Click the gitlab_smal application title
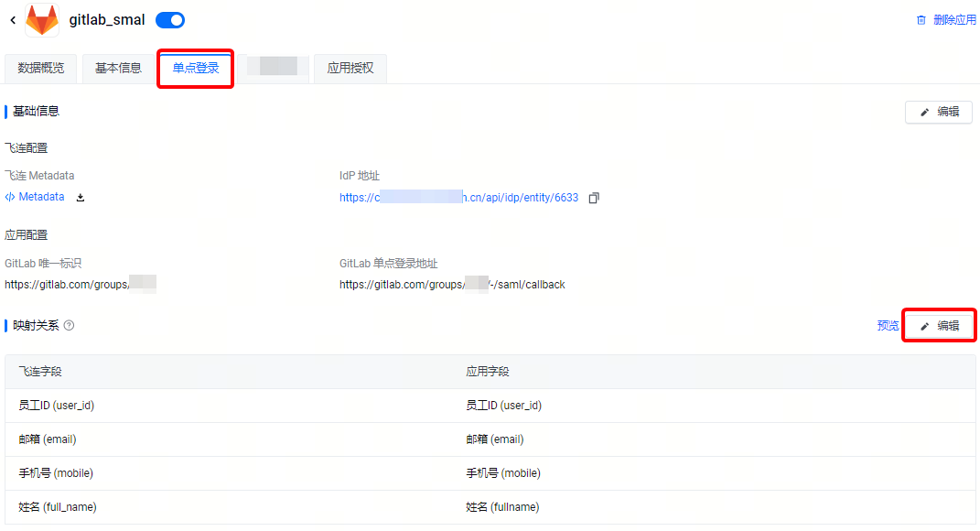Screen dimensions: 980x531 click(x=107, y=20)
